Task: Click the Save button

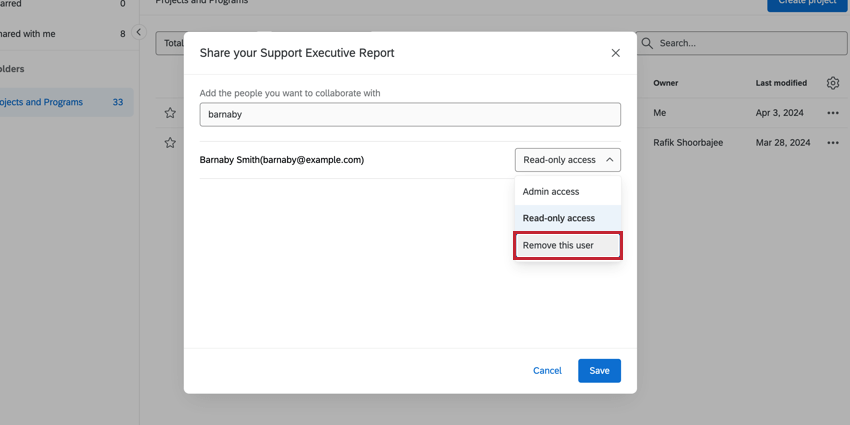Action: pyautogui.click(x=599, y=370)
